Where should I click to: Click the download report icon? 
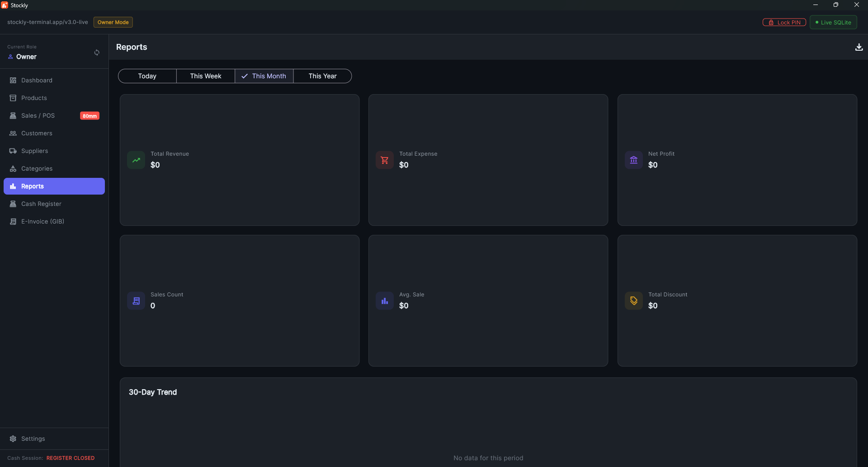pos(859,47)
